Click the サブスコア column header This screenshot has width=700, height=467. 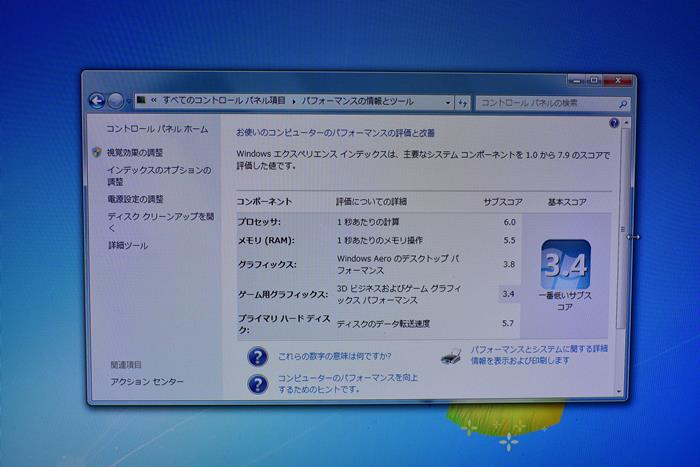coord(503,202)
